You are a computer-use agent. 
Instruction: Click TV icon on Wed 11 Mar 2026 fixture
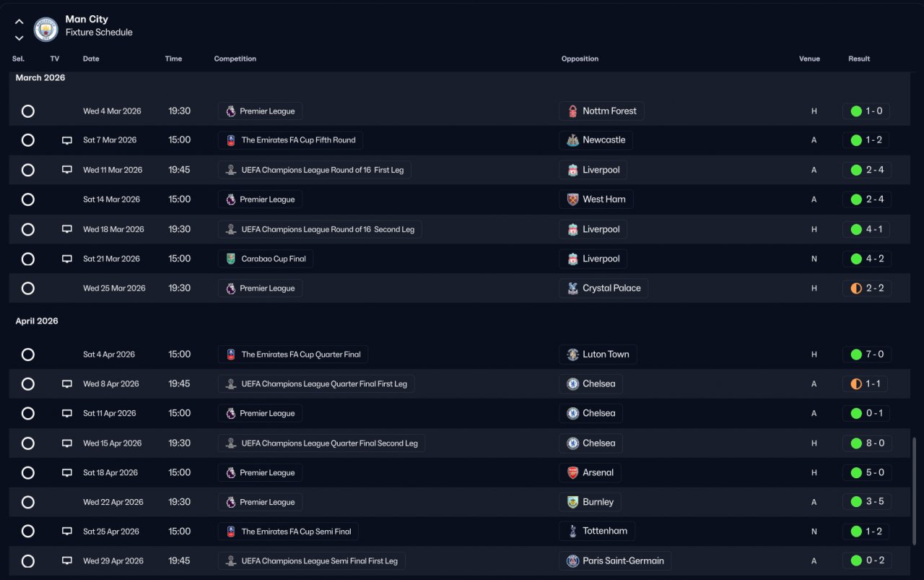[67, 170]
